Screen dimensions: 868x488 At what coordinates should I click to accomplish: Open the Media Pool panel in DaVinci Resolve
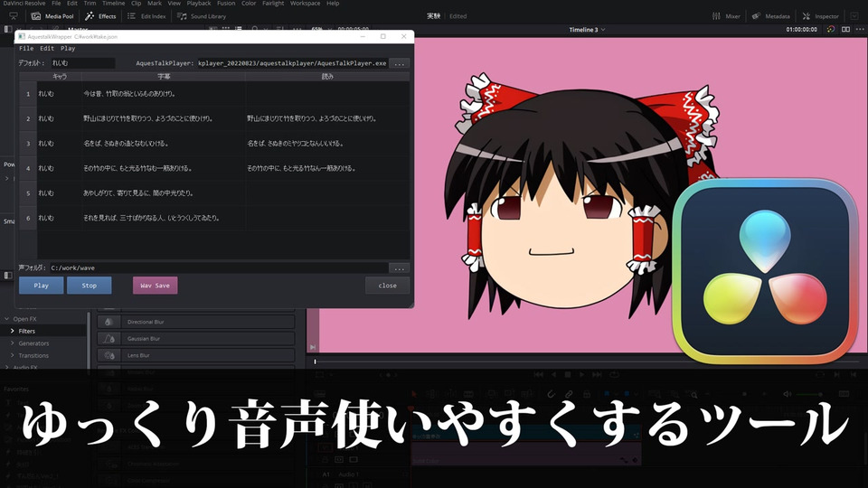pyautogui.click(x=53, y=16)
